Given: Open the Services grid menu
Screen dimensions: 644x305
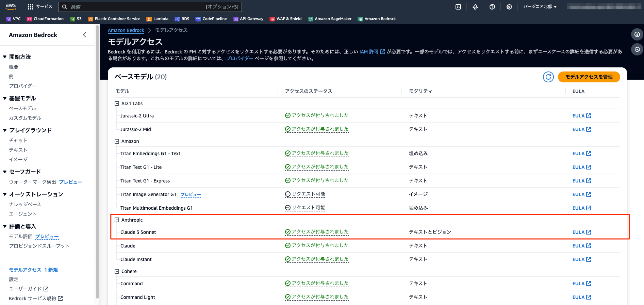Looking at the screenshot, I should [x=40, y=6].
